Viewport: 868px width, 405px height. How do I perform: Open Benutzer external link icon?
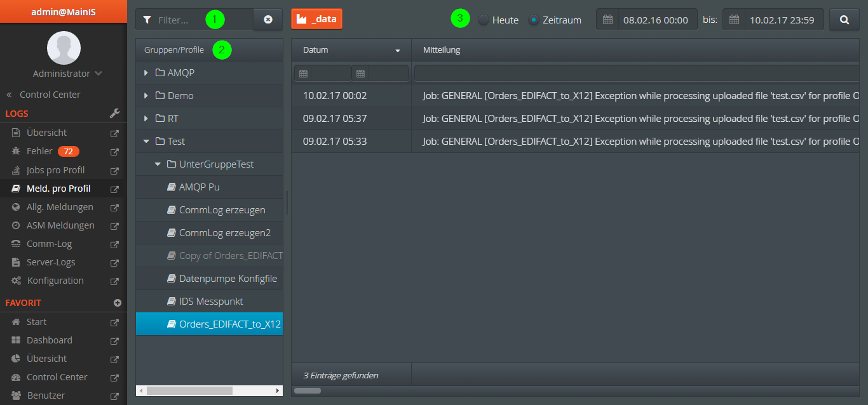point(115,395)
